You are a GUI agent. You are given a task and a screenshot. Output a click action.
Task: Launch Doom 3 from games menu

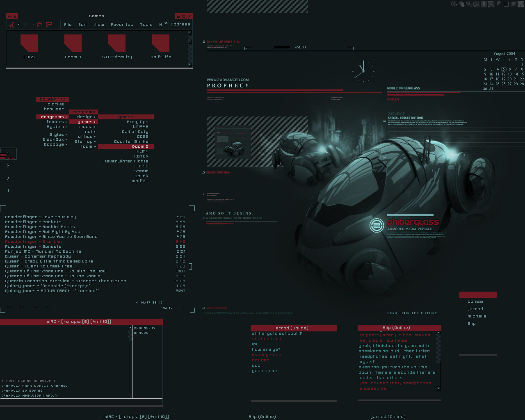pos(126,146)
